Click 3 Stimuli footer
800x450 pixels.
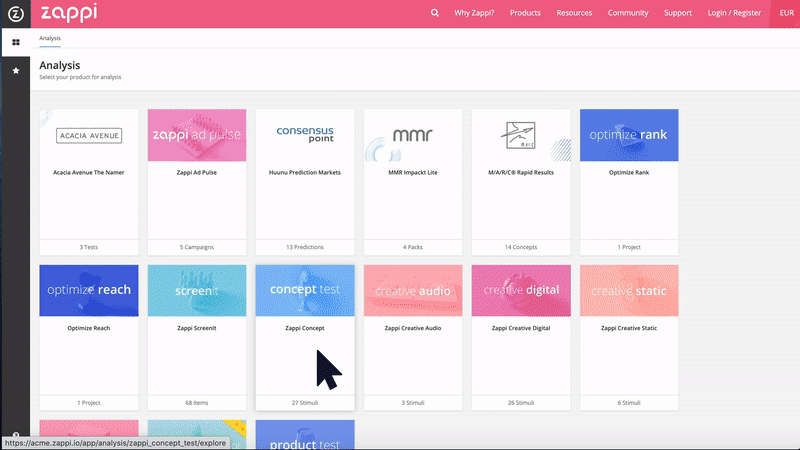tap(413, 403)
